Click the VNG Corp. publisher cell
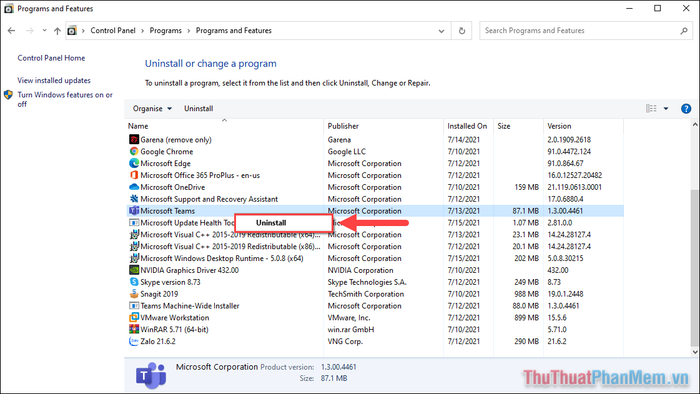 coord(345,341)
